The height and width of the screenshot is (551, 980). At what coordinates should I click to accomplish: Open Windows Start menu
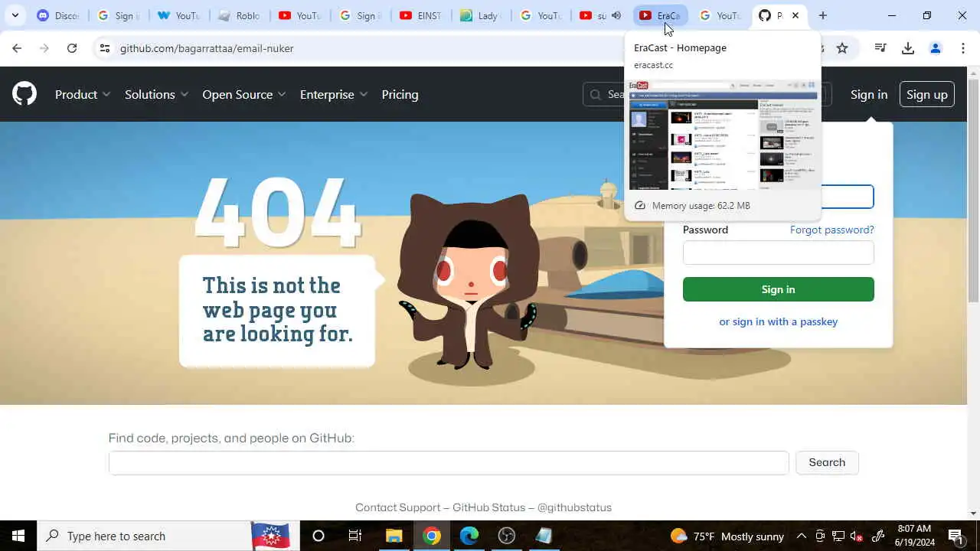pyautogui.click(x=18, y=536)
